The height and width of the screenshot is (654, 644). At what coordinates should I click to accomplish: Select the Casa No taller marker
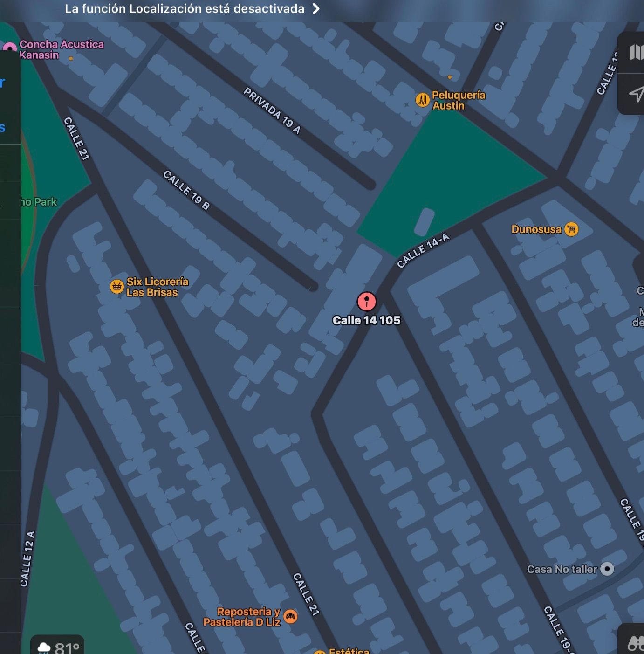click(x=607, y=569)
